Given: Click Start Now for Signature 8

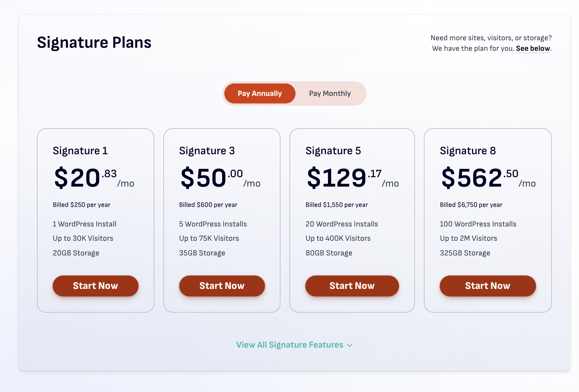Looking at the screenshot, I should [x=488, y=286].
